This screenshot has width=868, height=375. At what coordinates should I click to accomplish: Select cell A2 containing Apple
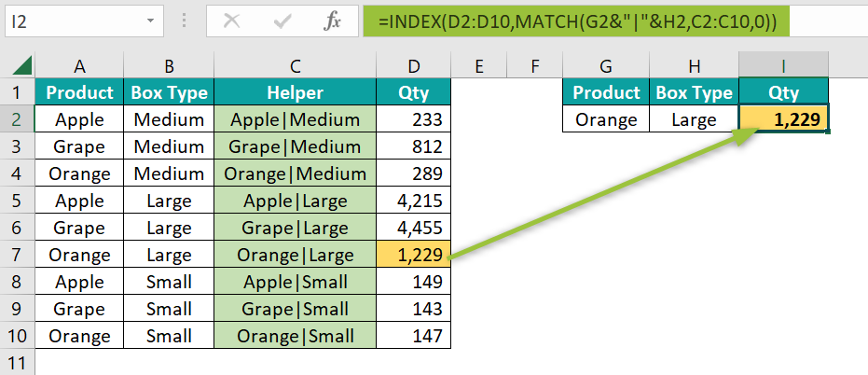79,118
